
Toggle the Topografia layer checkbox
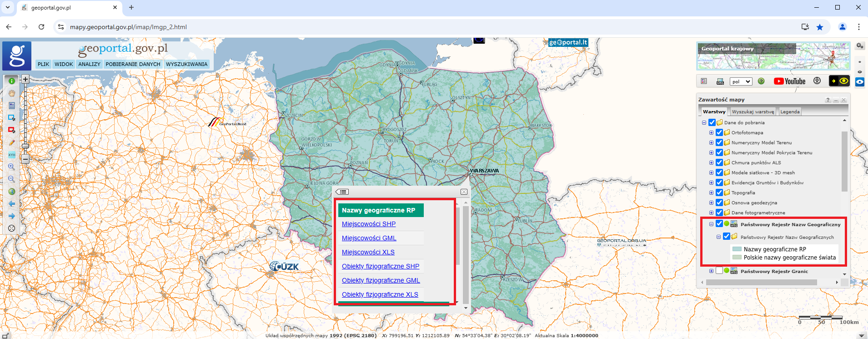click(x=719, y=192)
